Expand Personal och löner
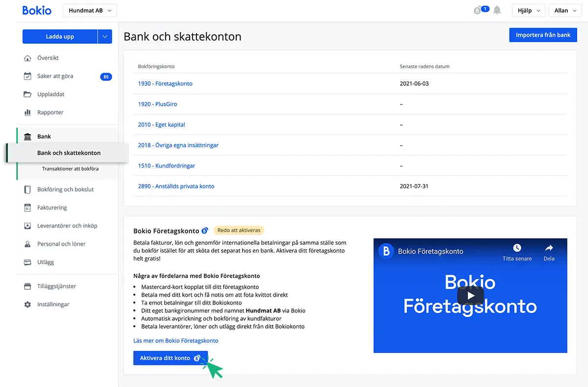This screenshot has height=387, width=588. point(61,244)
